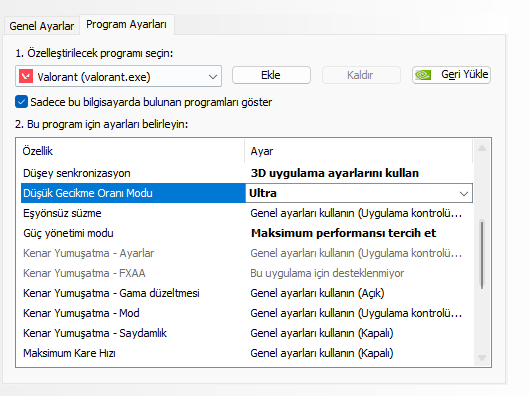Image resolution: width=530 pixels, height=396 pixels.
Task: Click Bu uygulama için desteklenmiyor value
Action: [327, 273]
